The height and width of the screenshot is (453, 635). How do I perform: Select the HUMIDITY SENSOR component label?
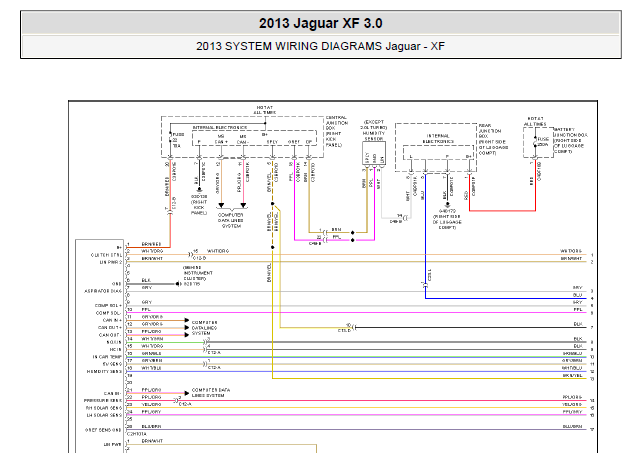(x=374, y=136)
